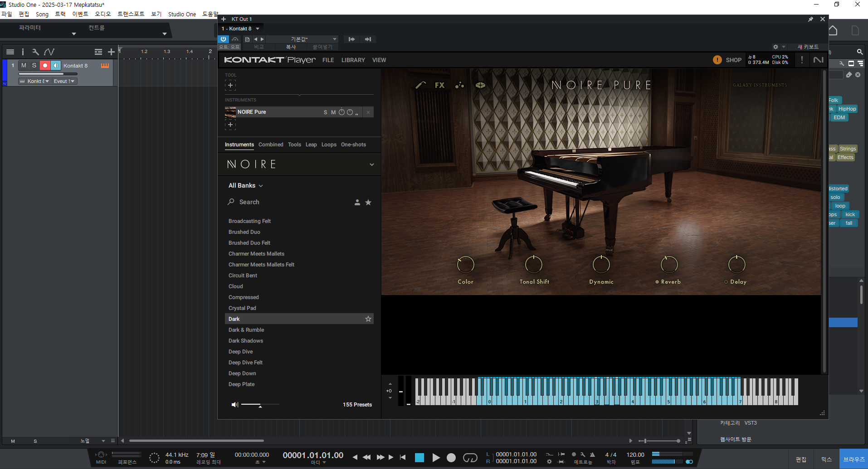
Task: Open the 파라미터 dropdown
Action: [x=74, y=34]
